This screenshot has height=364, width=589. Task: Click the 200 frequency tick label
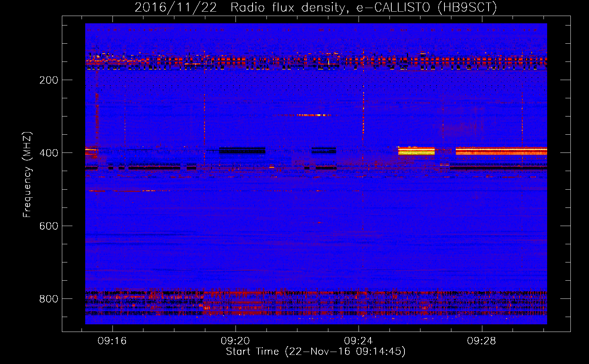coord(49,80)
